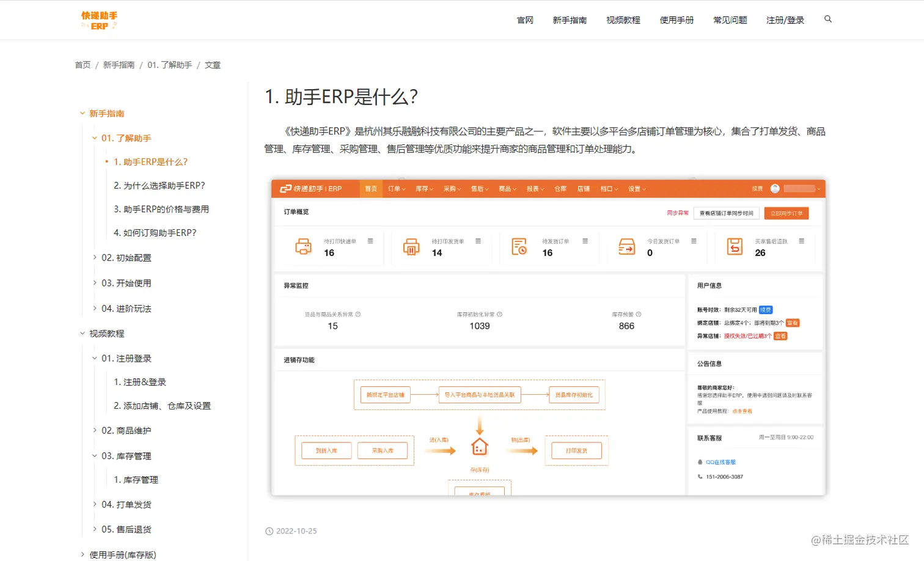Collapse the 01. 了解助手 tree node
This screenshot has height=561, width=924.
point(95,138)
